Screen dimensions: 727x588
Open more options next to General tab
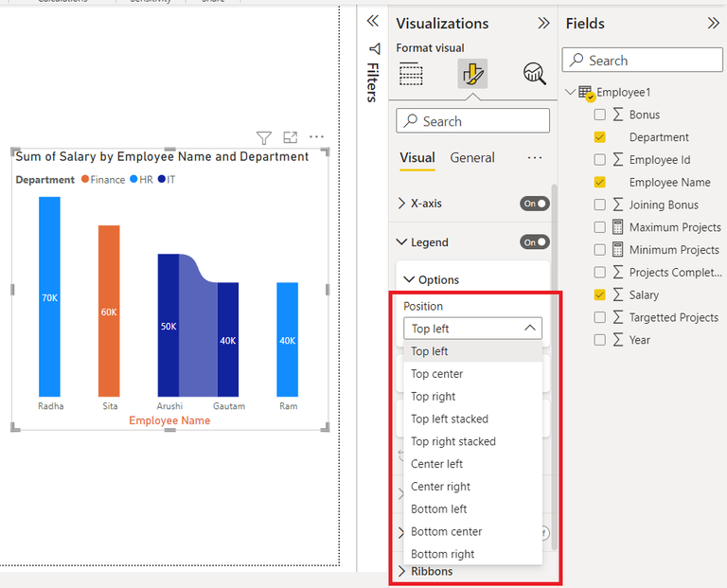[x=535, y=158]
